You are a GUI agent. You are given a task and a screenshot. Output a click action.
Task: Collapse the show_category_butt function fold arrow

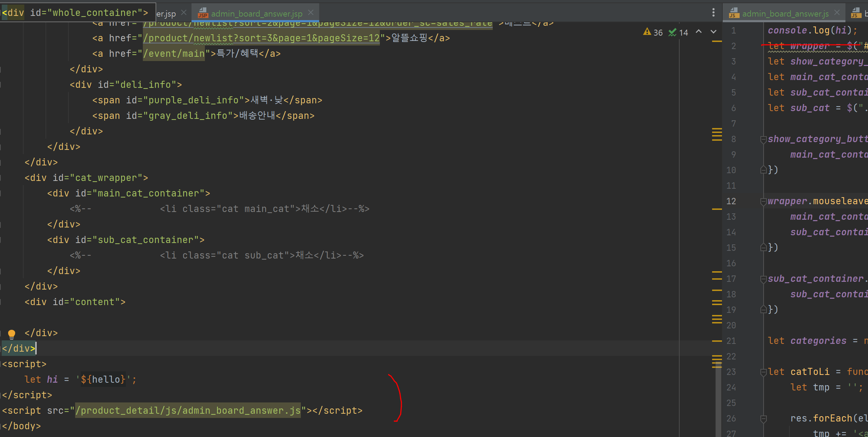tap(763, 139)
